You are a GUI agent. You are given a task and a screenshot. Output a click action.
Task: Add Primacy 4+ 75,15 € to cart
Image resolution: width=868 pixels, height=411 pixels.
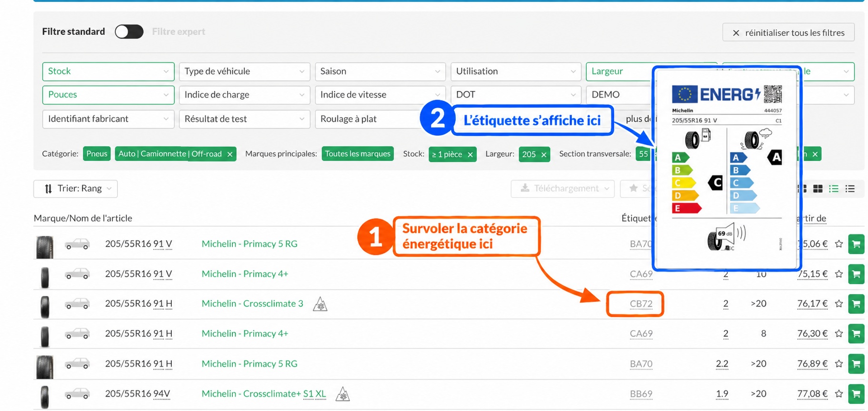856,274
